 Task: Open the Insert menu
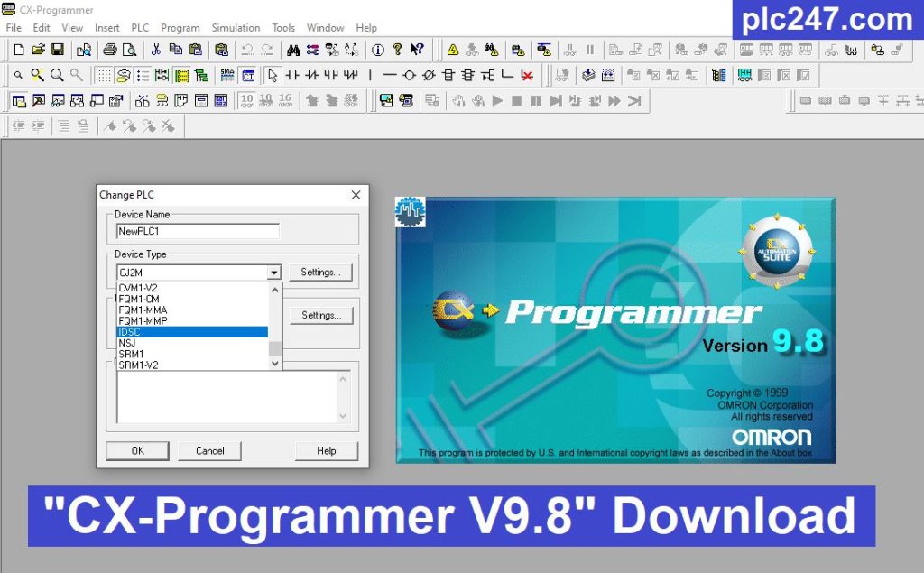[106, 28]
